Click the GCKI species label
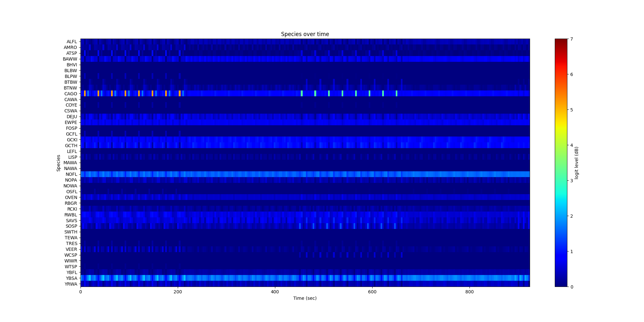Screen dimensions: 644x322 72,140
